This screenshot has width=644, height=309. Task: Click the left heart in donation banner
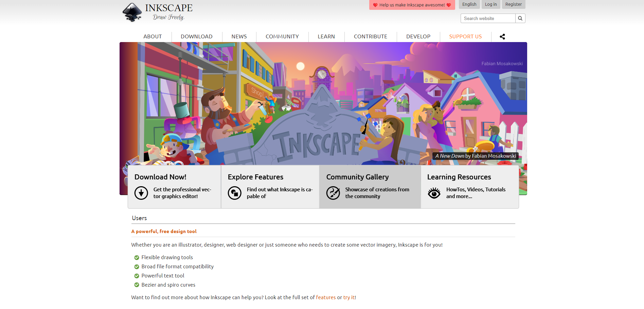pyautogui.click(x=375, y=5)
